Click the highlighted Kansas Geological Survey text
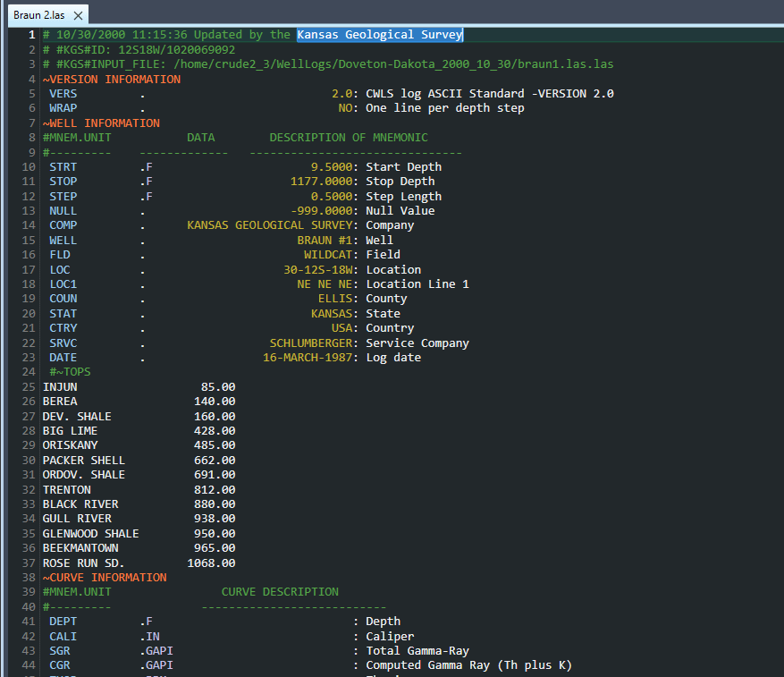Image resolution: width=784 pixels, height=677 pixels. (379, 35)
